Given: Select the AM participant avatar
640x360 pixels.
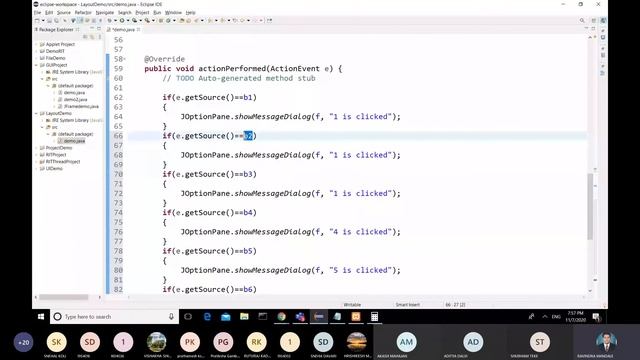Looking at the screenshot, I should (x=406, y=342).
